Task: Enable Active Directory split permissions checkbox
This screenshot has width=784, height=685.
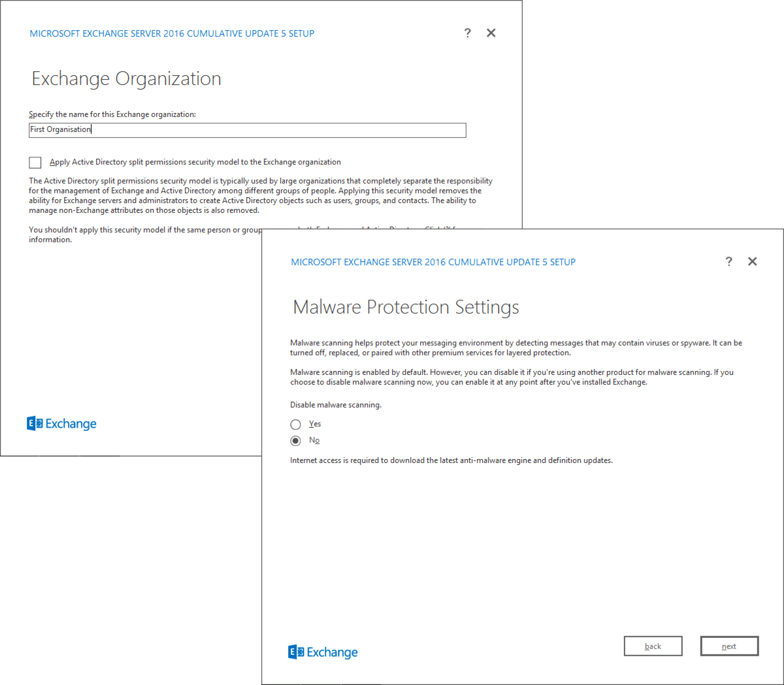Action: 35,163
